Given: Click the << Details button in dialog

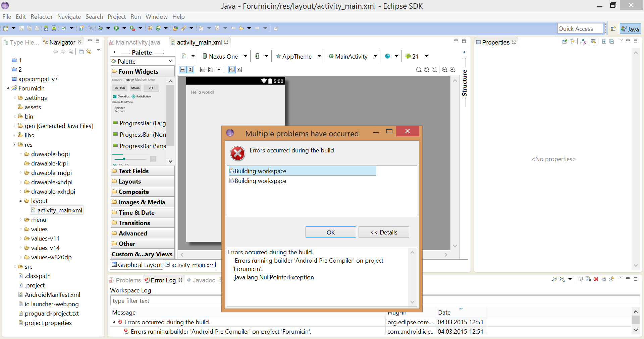Looking at the screenshot, I should pos(384,232).
